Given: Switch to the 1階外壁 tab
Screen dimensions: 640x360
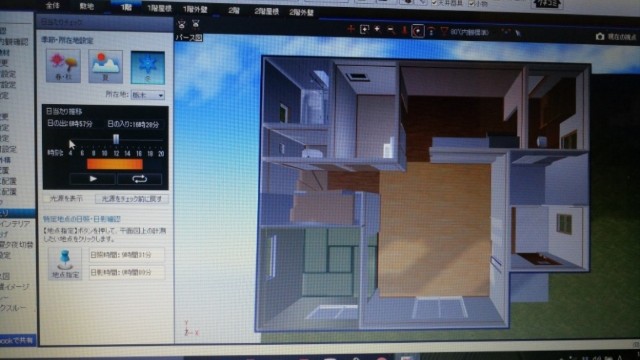Looking at the screenshot, I should pyautogui.click(x=195, y=9).
